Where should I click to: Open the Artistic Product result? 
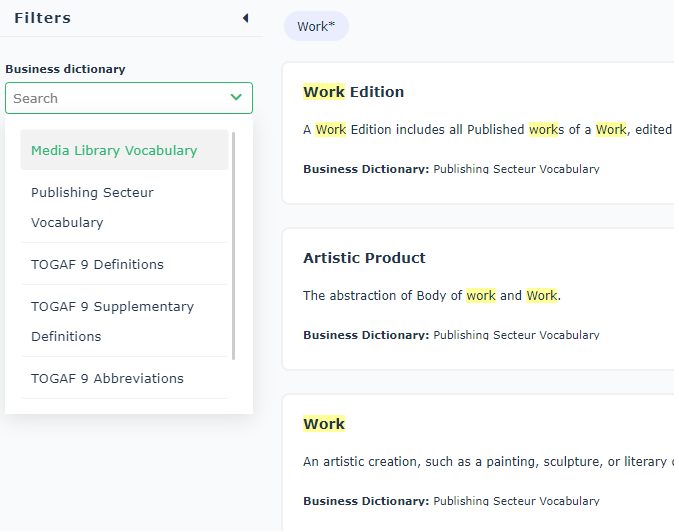pos(364,258)
